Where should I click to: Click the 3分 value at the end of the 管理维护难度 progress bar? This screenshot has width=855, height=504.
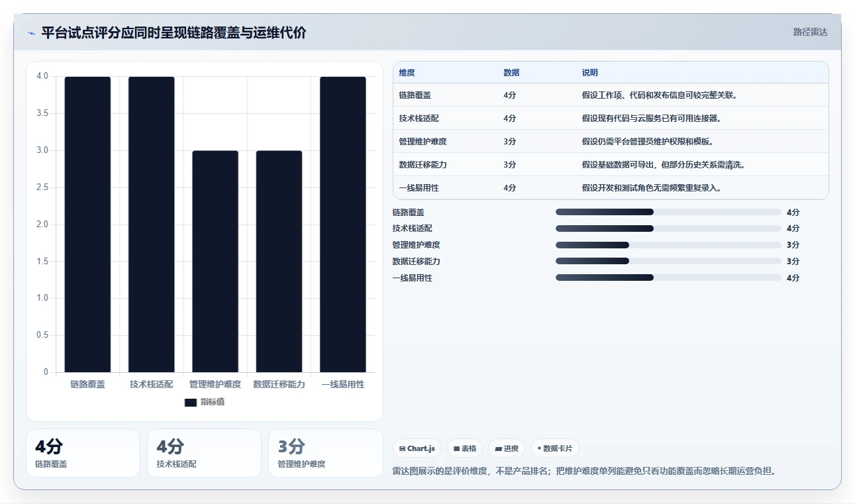point(793,245)
